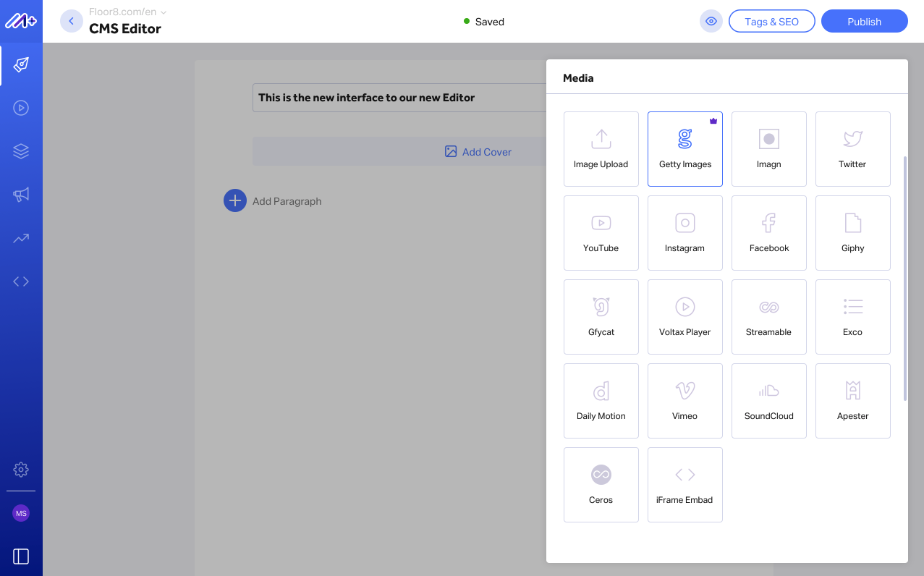
Task: Add a paragraph with plus button
Action: (235, 200)
